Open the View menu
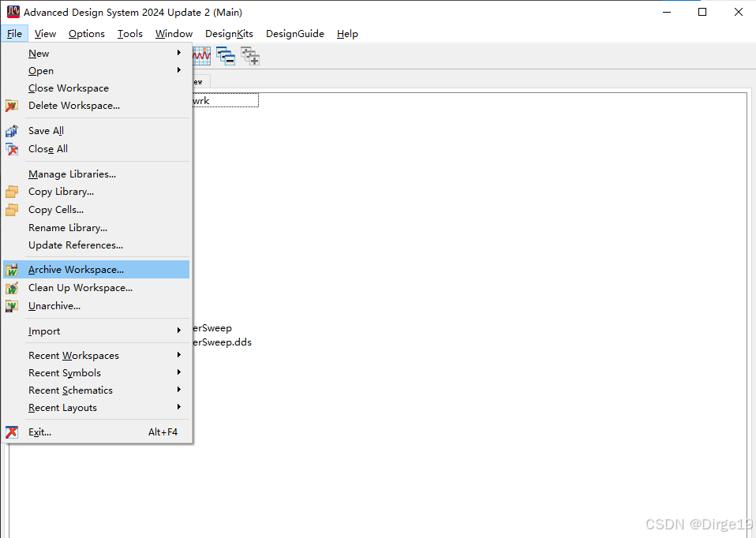The height and width of the screenshot is (538, 756). pyautogui.click(x=45, y=34)
